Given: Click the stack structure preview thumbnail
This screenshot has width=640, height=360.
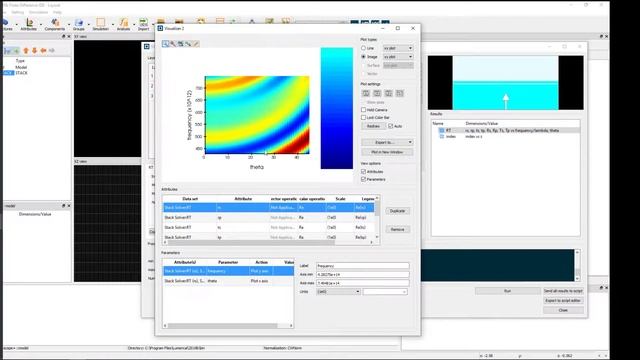Looking at the screenshot, I should pos(505,83).
